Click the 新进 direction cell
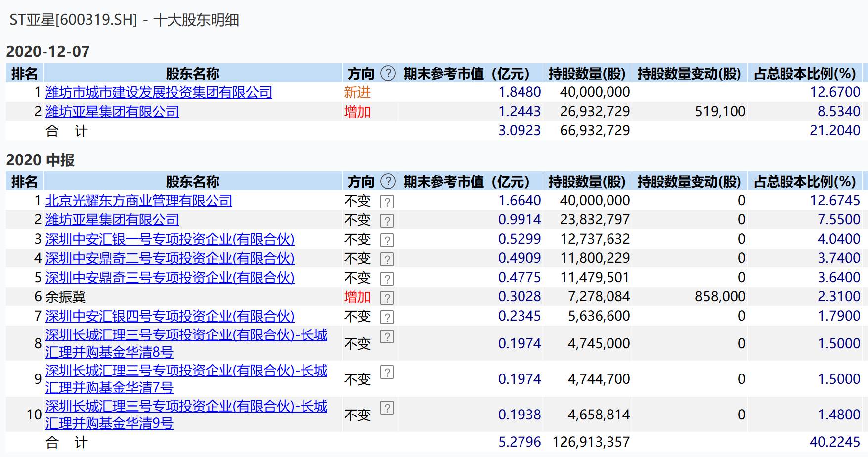 [x=357, y=92]
